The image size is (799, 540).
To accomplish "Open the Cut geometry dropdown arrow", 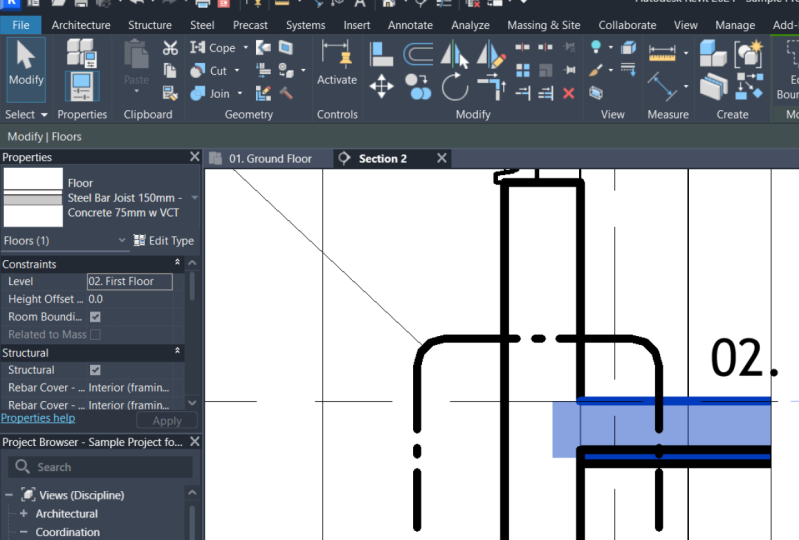I will point(237,70).
